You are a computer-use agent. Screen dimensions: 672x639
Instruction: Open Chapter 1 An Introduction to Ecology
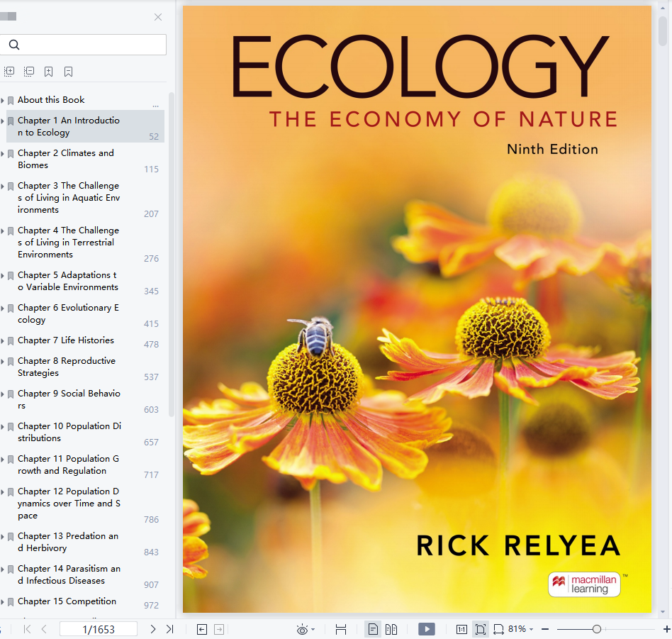pos(69,126)
